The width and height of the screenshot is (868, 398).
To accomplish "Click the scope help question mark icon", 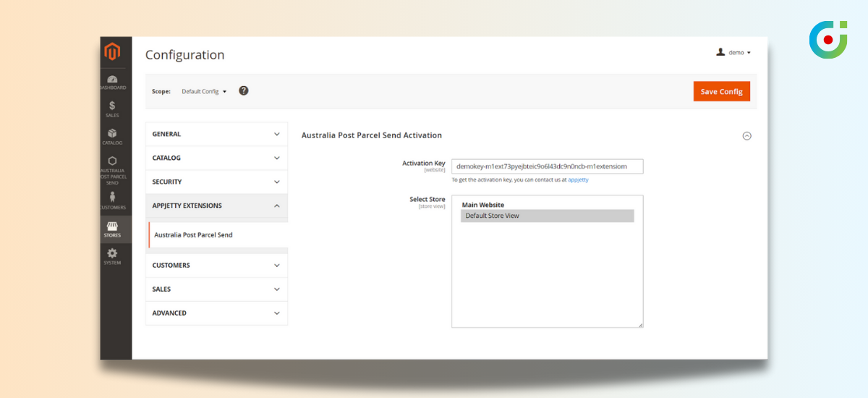I will [244, 91].
